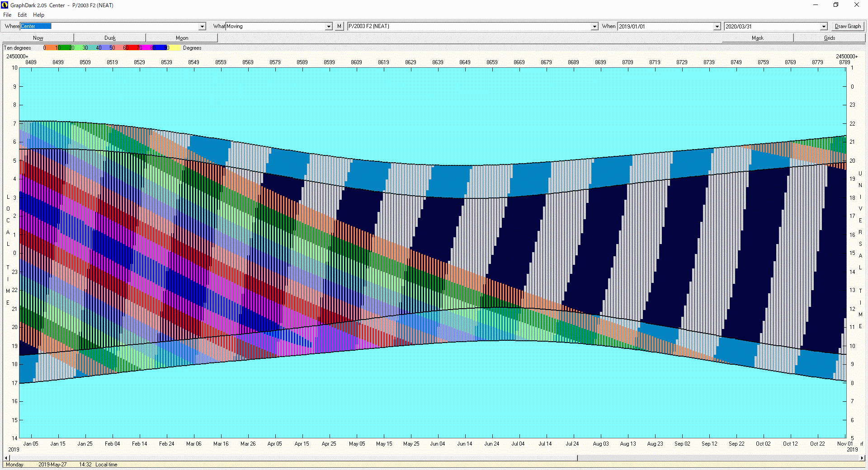
Task: Expand the What object-type dropdown arrow
Action: pos(329,27)
